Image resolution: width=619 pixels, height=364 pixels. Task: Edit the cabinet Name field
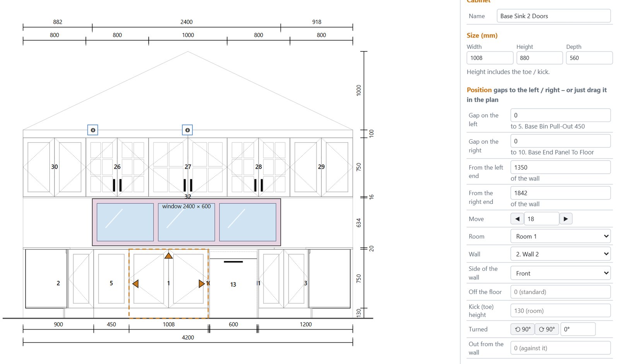pos(554,16)
